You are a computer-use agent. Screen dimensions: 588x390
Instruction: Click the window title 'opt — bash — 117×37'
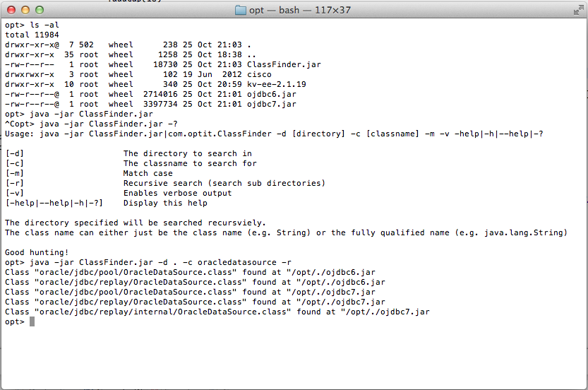pyautogui.click(x=300, y=10)
